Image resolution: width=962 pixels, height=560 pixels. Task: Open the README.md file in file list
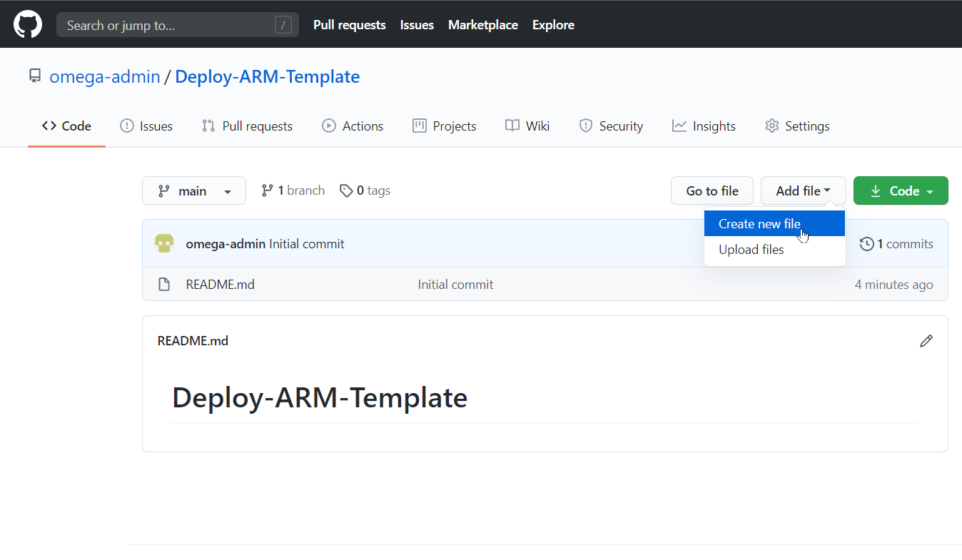[221, 285]
